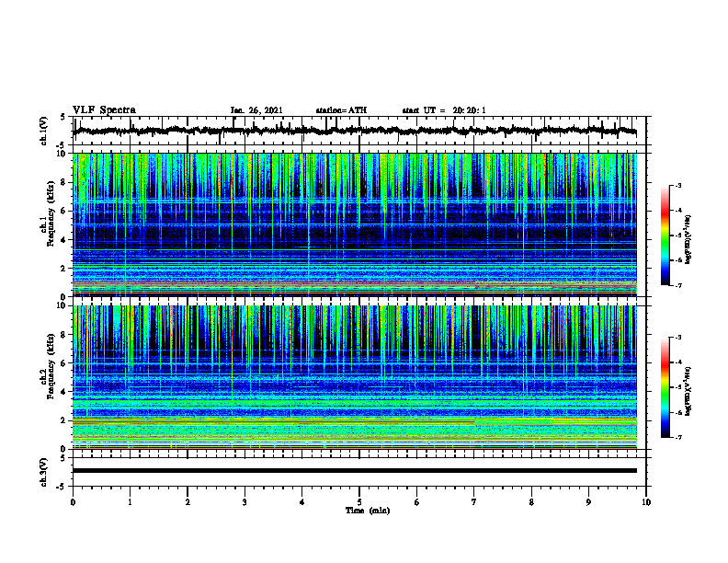The image size is (728, 563).
Task: Click inside the ch.1 spectrogram panel
Action: pyautogui.click(x=355, y=224)
